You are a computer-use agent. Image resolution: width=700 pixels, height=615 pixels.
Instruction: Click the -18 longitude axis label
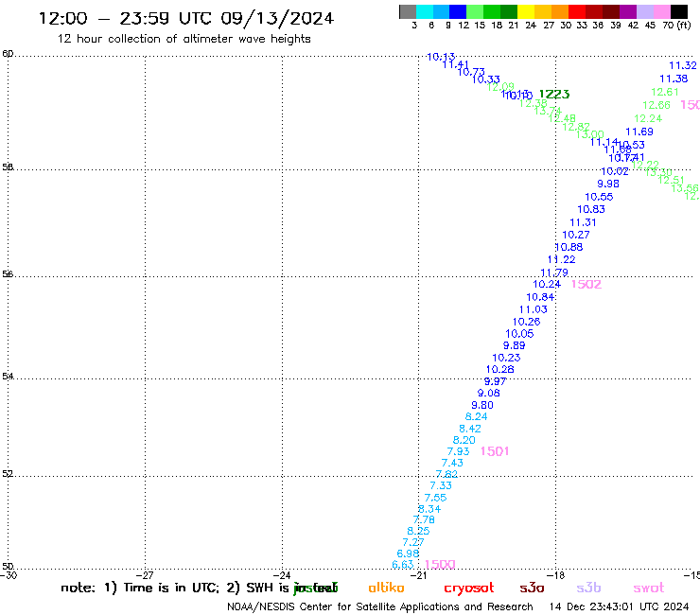(556, 575)
